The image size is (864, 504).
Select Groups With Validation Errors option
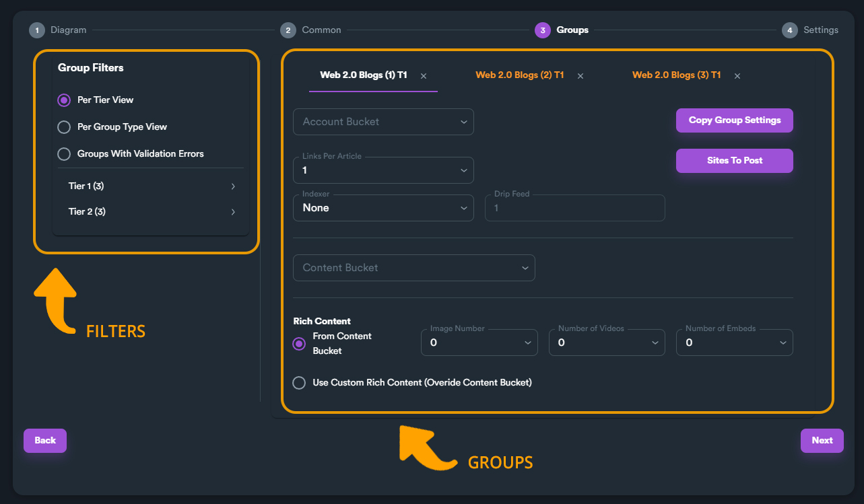(64, 154)
